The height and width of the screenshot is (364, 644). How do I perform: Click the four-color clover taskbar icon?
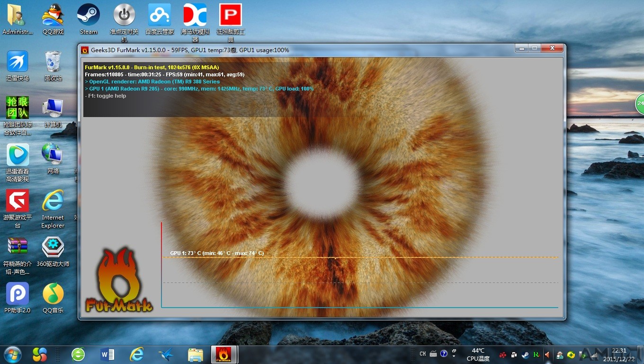(40, 354)
